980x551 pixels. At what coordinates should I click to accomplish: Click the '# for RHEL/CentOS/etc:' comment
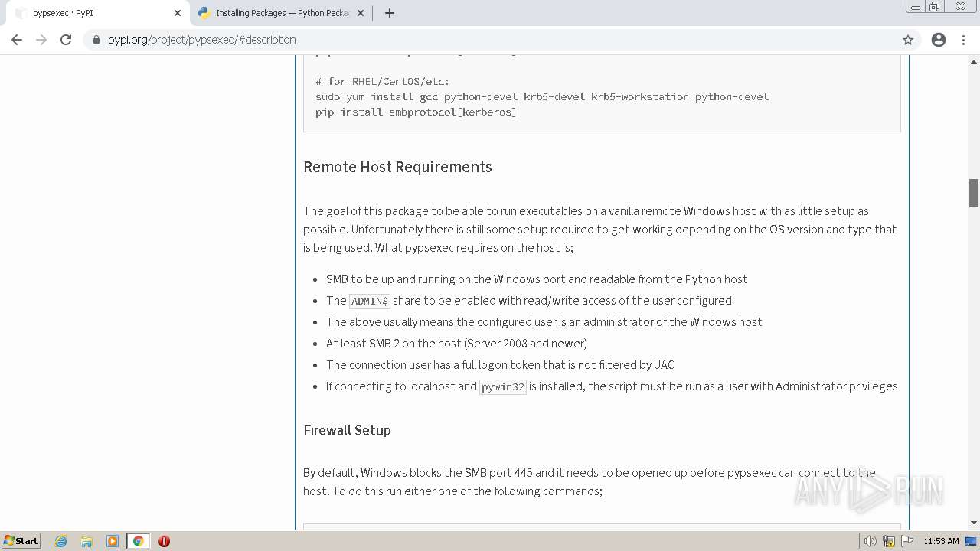click(x=383, y=81)
